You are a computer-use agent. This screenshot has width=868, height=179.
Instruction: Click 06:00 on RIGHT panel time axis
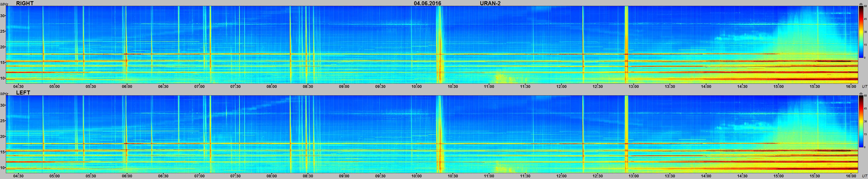pos(127,86)
